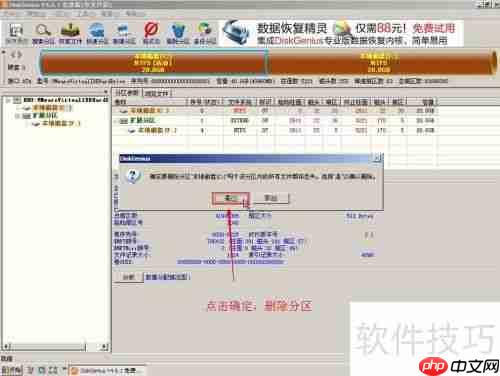Go to previous disk with left arrow

(13, 55)
